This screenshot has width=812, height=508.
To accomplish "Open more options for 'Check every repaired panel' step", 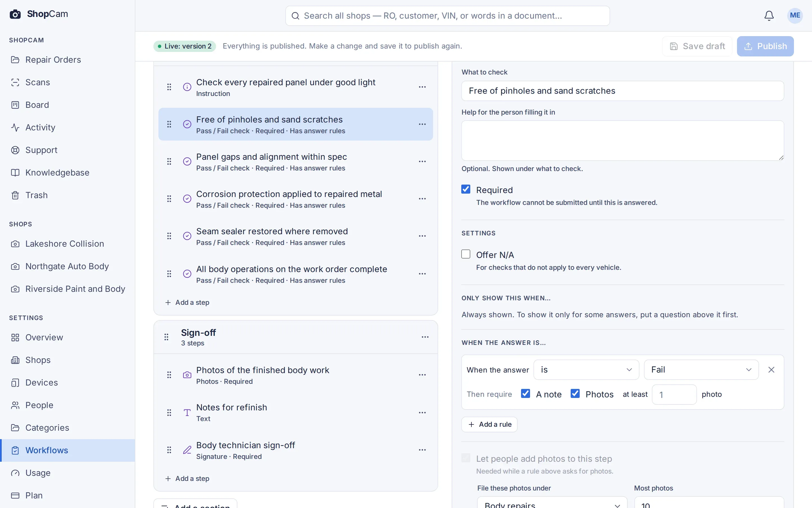I will tap(422, 87).
